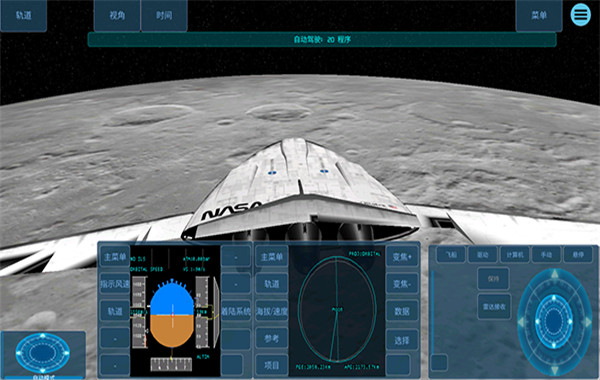This screenshot has width=600, height=380.
Task: Click the 参考 reference button
Action: point(272,338)
